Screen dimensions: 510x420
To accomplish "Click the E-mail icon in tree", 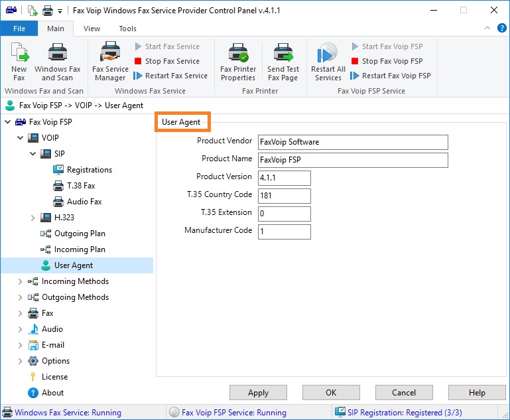I will (x=33, y=345).
